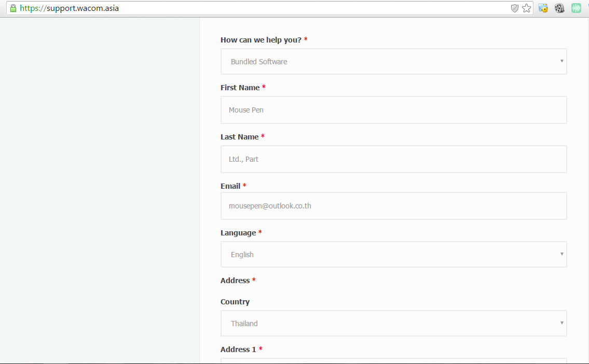
Task: Click the 'Address' section heading
Action: (x=235, y=281)
